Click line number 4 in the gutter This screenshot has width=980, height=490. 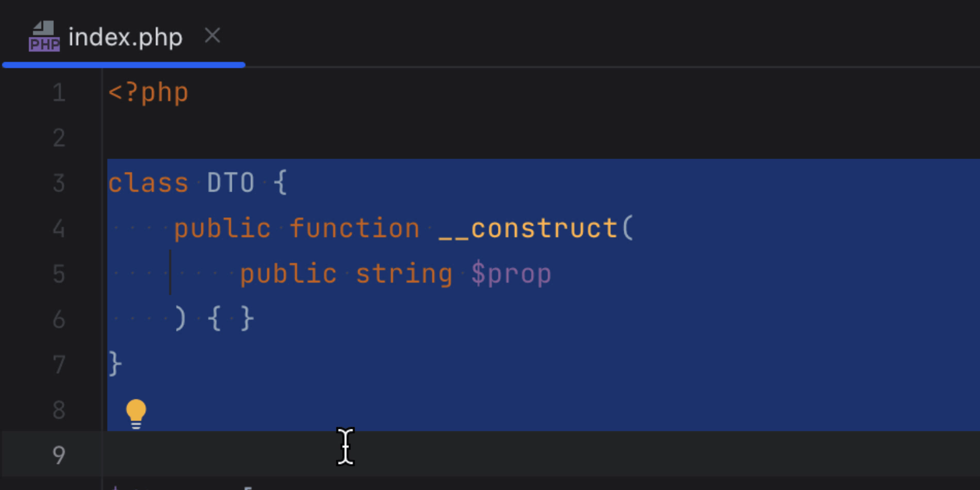(59, 229)
